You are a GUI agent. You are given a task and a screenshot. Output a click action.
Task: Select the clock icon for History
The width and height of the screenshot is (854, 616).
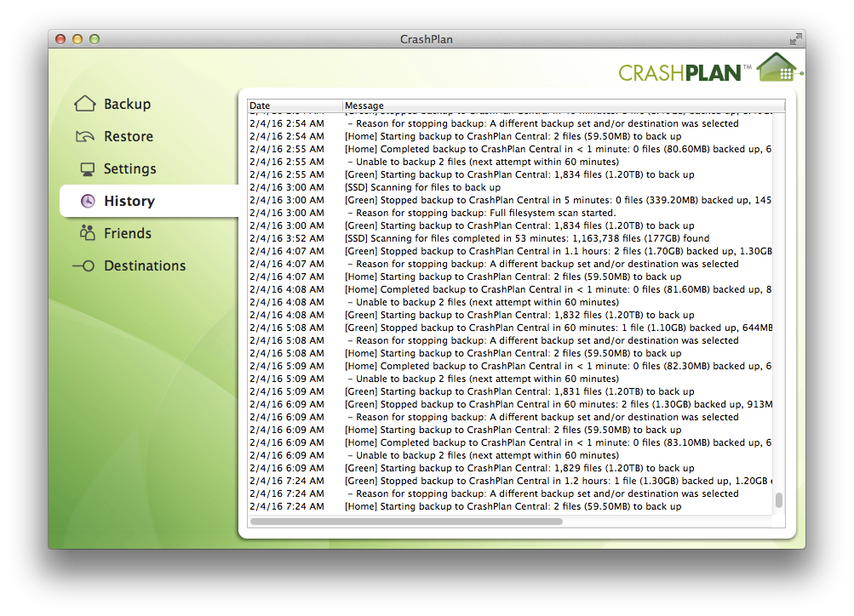point(88,201)
